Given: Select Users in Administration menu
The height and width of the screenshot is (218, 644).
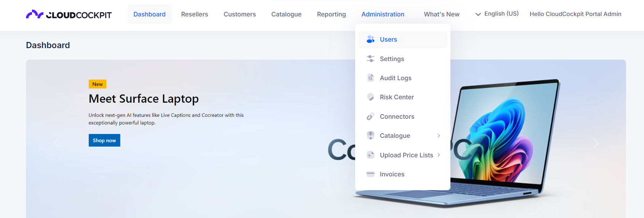Looking at the screenshot, I should (x=403, y=39).
